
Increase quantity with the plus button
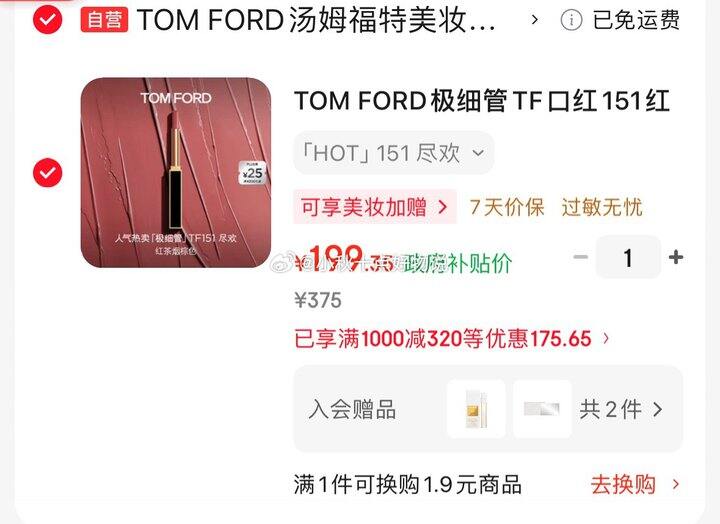coord(675,257)
